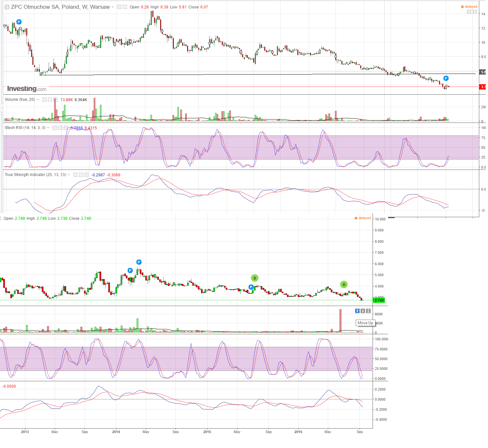Click the Volume (true, 20) label
This screenshot has height=448, width=488.
coord(20,100)
